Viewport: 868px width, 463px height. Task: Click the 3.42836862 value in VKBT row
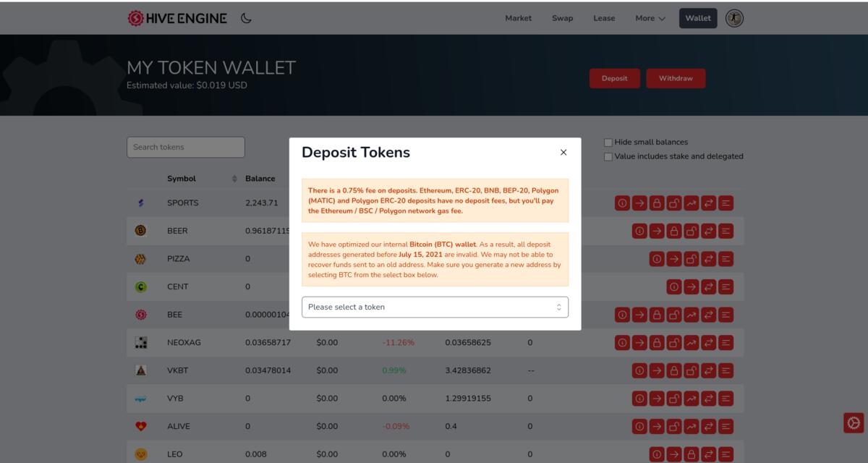tap(468, 370)
